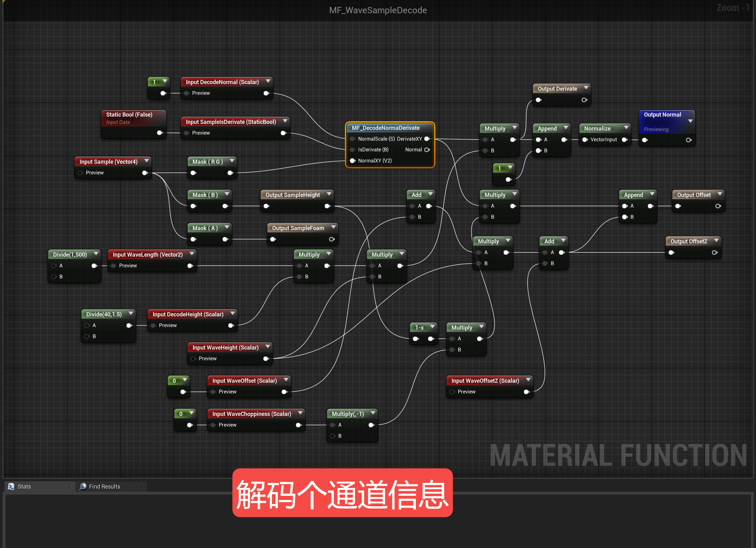Toggle preview pin on Input WaveOffsetZ

[x=452, y=392]
